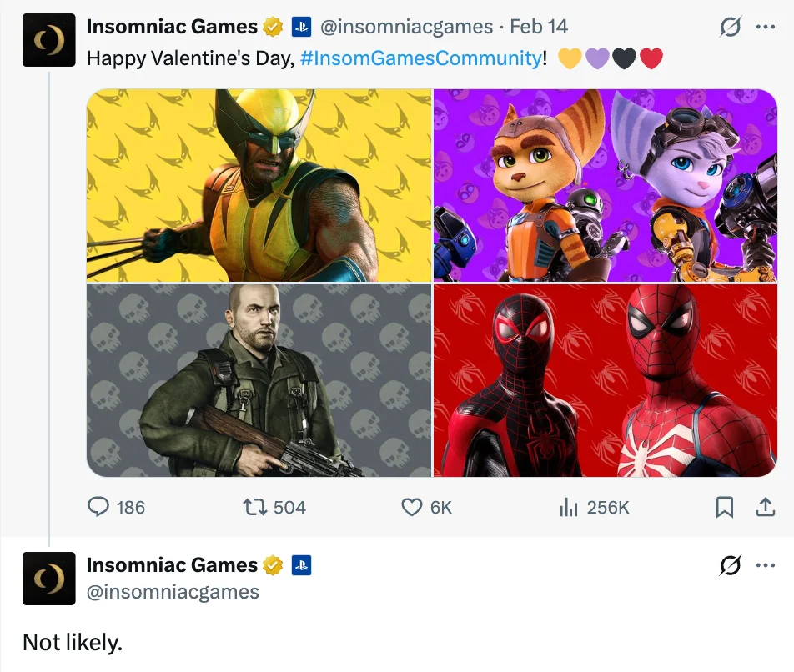Click the @insomniacgames handle in top tweet
Screen dimensions: 794x672
coord(406,27)
